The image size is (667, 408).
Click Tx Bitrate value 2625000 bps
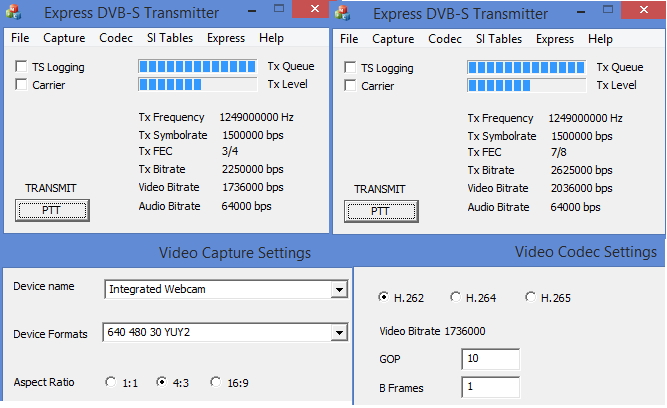pos(581,170)
